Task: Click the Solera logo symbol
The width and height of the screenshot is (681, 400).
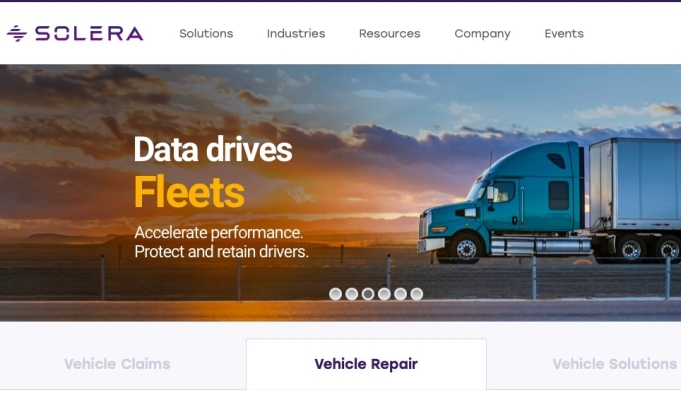Action: tap(17, 33)
